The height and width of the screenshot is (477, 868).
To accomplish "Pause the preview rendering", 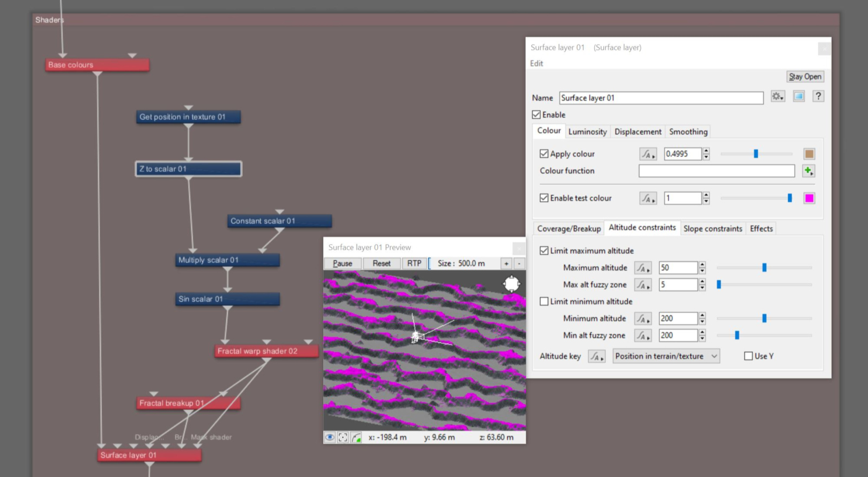I will pos(342,263).
